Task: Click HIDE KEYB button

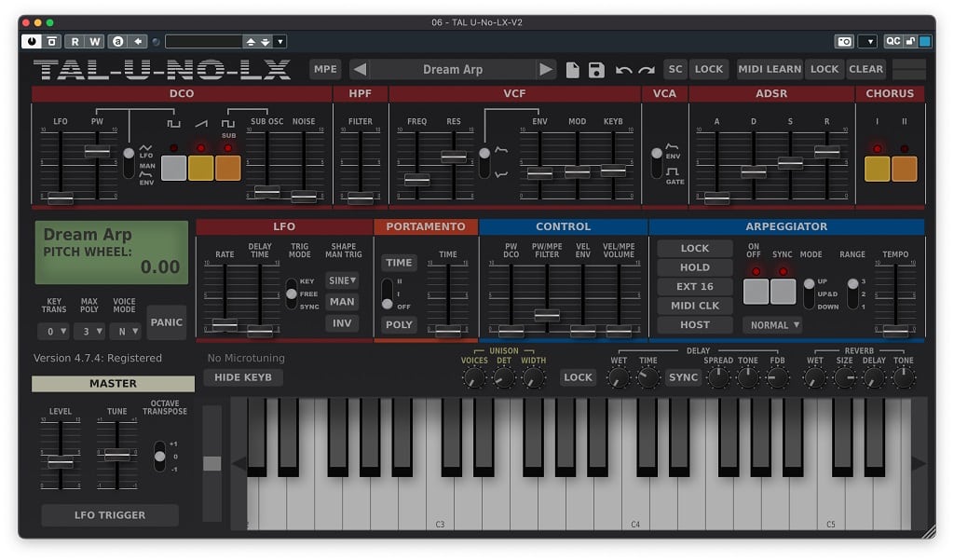Action: click(243, 377)
